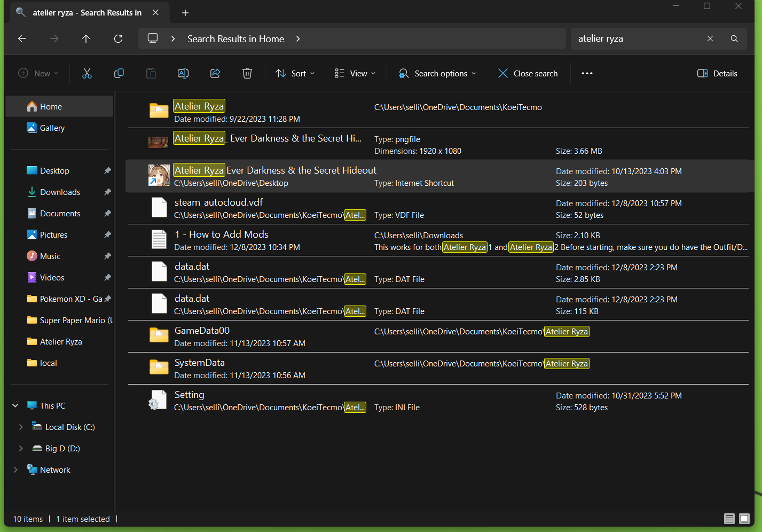The image size is (762, 532).
Task: Close the atelier ryza tab
Action: 155,12
